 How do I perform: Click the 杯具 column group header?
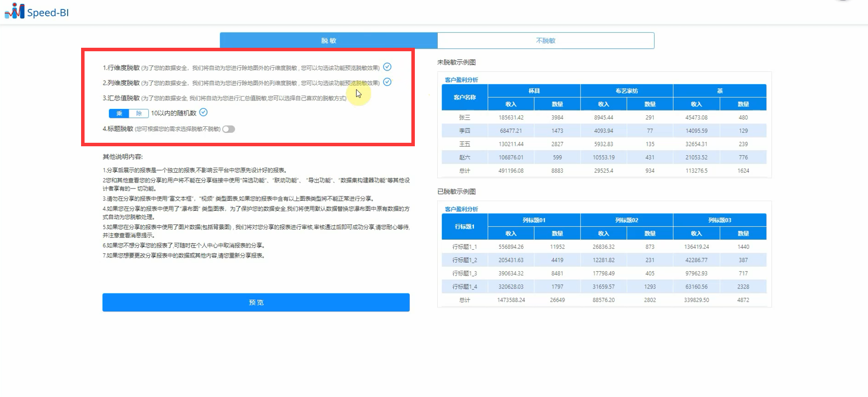pos(534,91)
